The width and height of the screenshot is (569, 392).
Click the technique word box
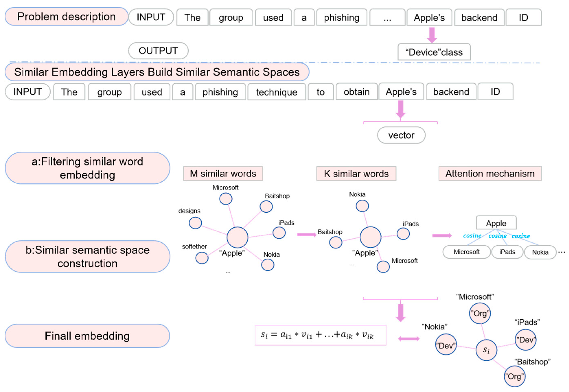[x=277, y=92]
